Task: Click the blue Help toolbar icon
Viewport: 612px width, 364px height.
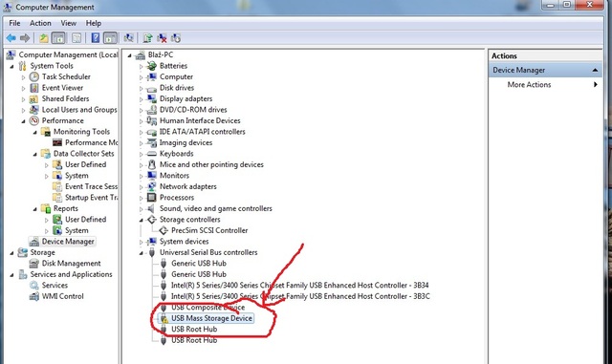Action: point(96,38)
